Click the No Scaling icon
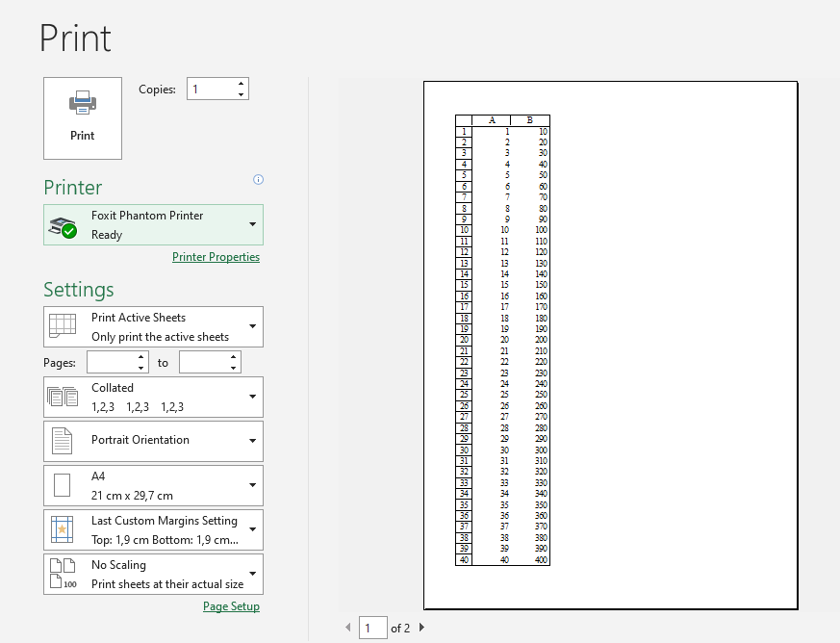 [x=62, y=573]
